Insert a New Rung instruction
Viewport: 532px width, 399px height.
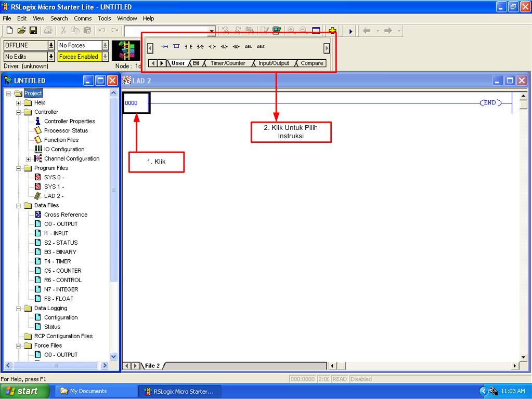coord(164,47)
